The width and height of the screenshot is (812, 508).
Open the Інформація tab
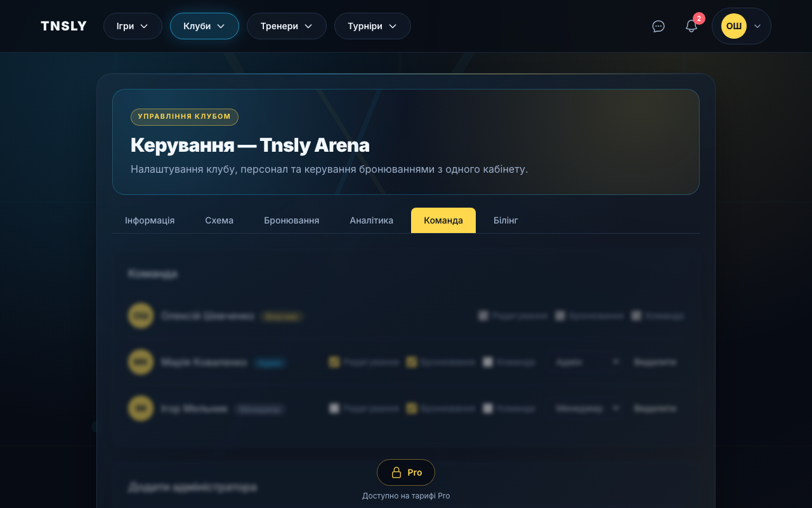[150, 220]
